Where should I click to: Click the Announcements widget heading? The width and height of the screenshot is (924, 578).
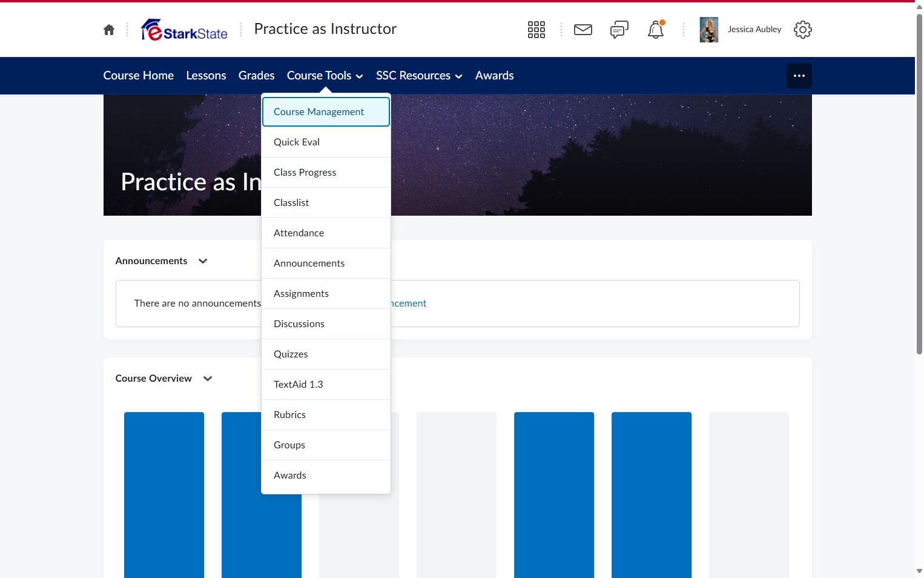point(151,261)
